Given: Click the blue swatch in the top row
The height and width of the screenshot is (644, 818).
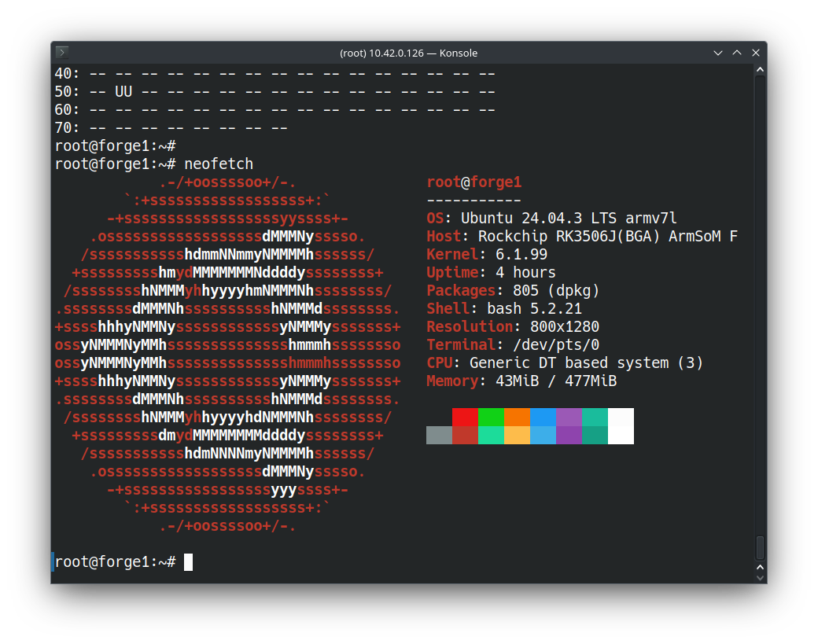Looking at the screenshot, I should coord(543,417).
